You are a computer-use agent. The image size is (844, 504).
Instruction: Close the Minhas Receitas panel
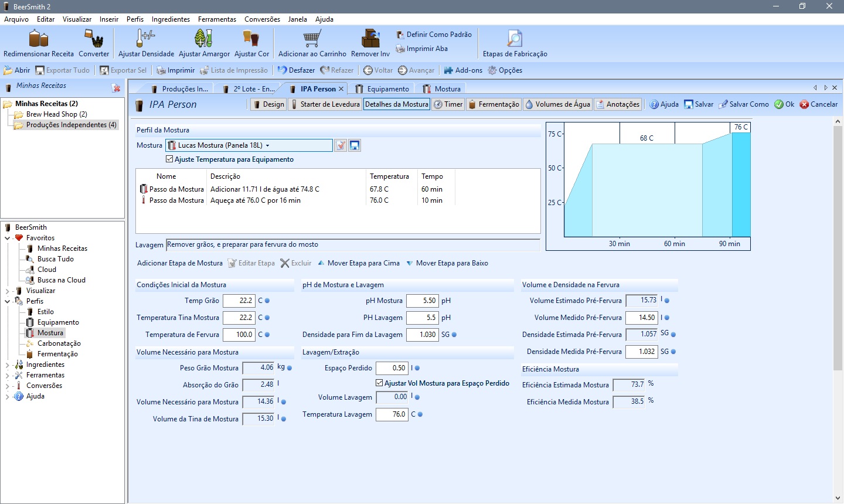pyautogui.click(x=116, y=88)
